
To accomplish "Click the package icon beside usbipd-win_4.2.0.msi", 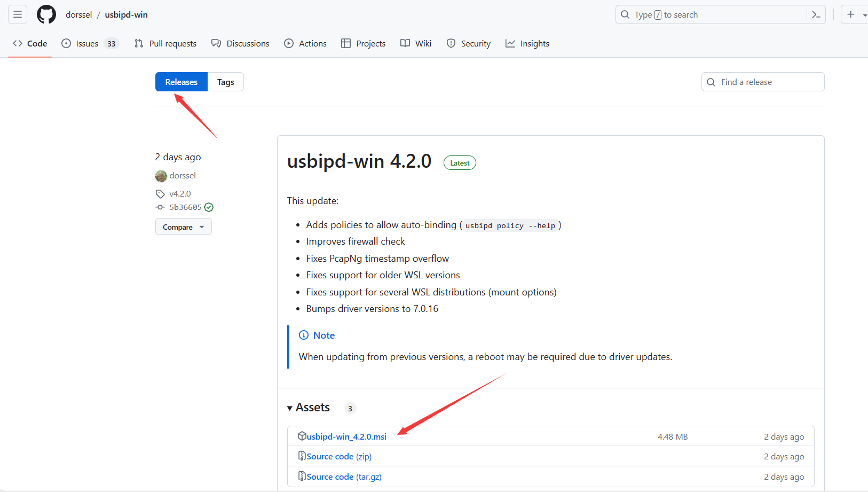I will tap(303, 436).
